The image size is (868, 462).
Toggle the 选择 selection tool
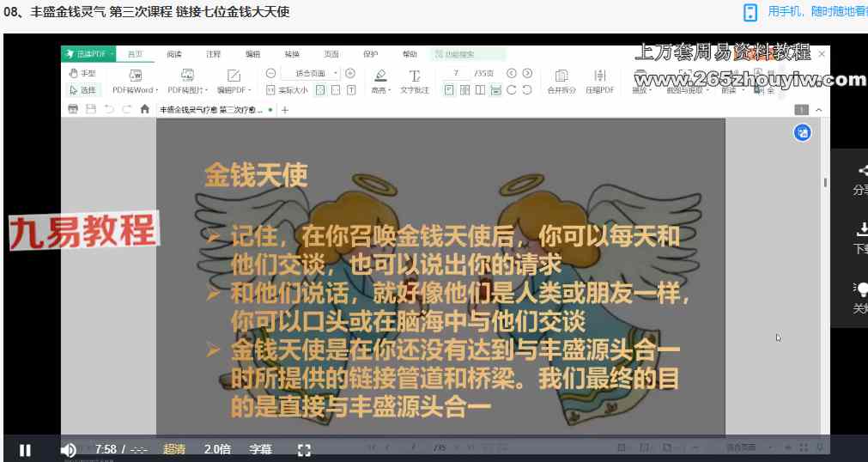tap(82, 89)
